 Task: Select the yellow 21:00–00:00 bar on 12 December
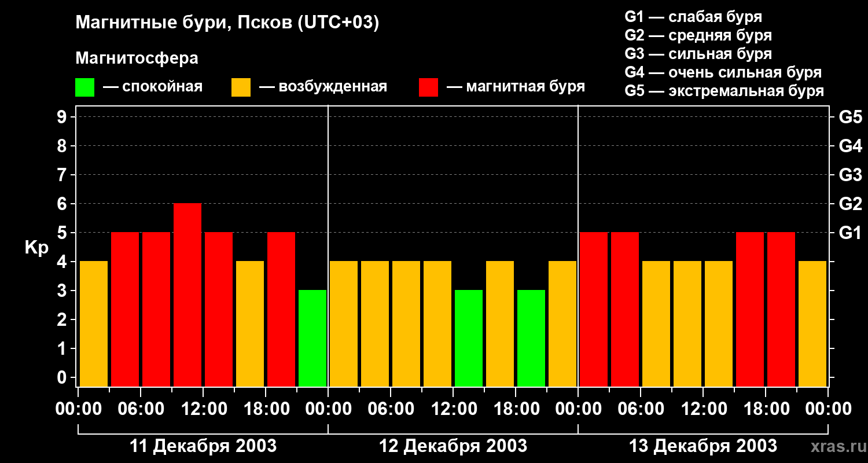point(562,324)
